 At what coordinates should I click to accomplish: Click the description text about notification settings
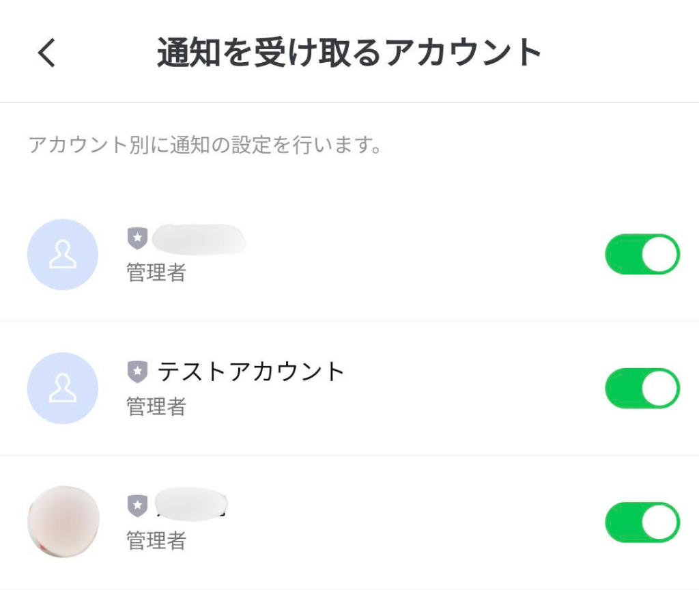204,144
